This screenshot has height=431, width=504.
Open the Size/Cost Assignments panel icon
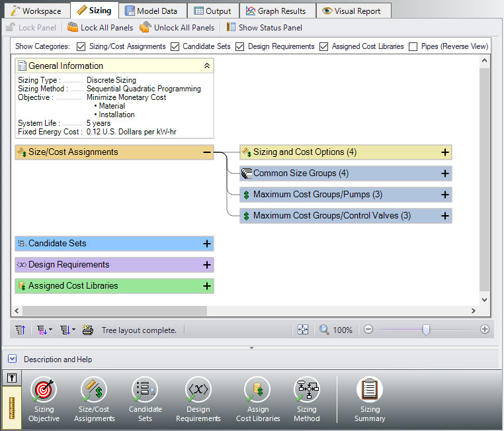[94, 391]
